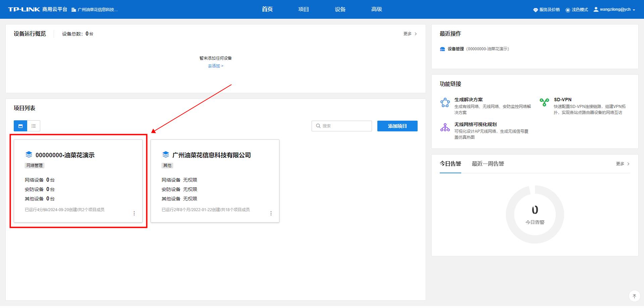Click the search magnifier icon
The image size is (644, 308).
(x=318, y=126)
